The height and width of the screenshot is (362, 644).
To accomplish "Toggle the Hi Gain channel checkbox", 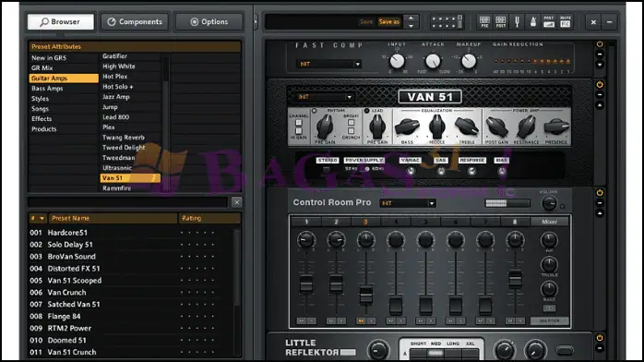I will coord(299,130).
